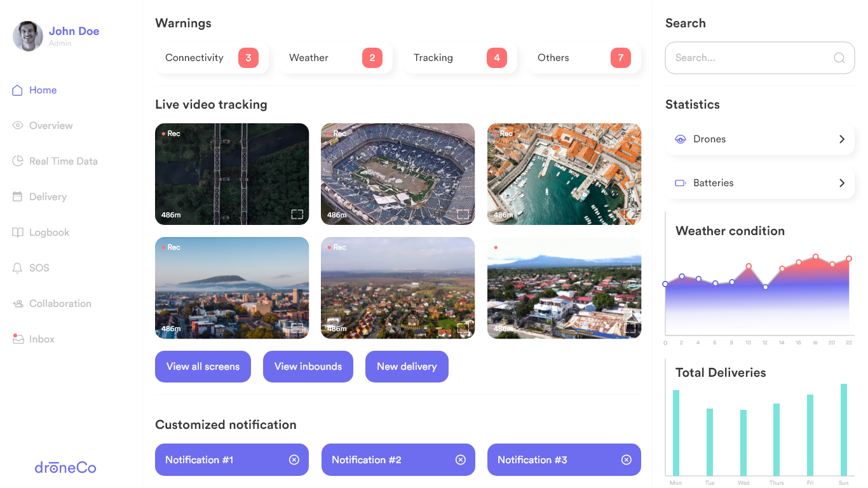Click the Logbook book icon in the sidebar
The width and height of the screenshot is (868, 488).
[x=18, y=233]
